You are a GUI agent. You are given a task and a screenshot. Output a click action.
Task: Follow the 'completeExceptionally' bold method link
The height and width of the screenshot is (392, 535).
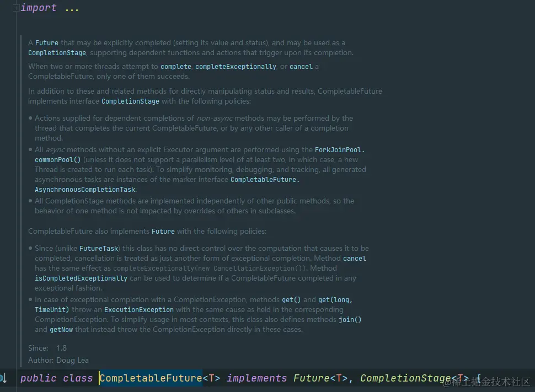[x=236, y=67]
